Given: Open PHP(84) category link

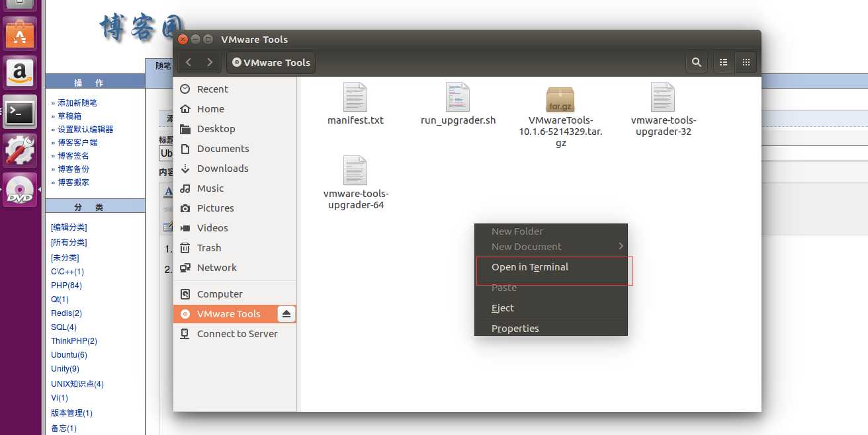Looking at the screenshot, I should point(66,286).
